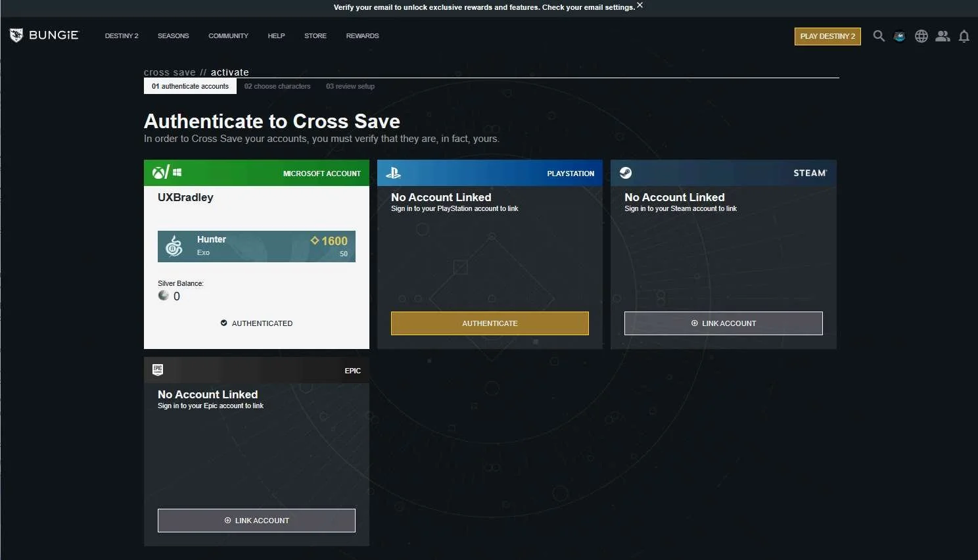Click 'Sign in to your PlayStation account to link'
Screen dimensions: 978x560
[x=455, y=208]
